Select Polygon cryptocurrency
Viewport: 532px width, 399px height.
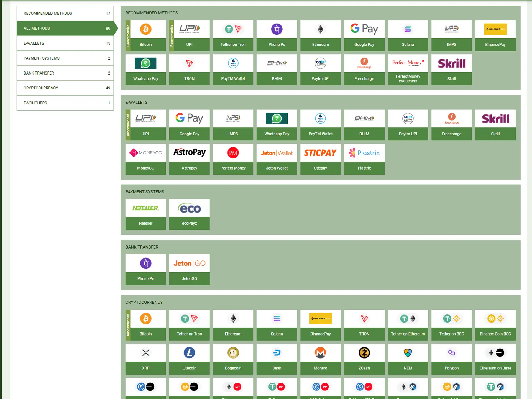452,359
